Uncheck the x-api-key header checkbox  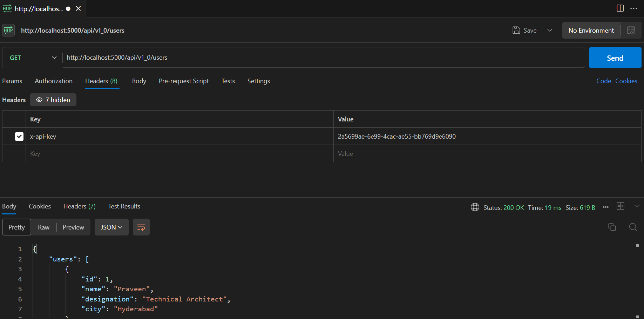click(19, 137)
